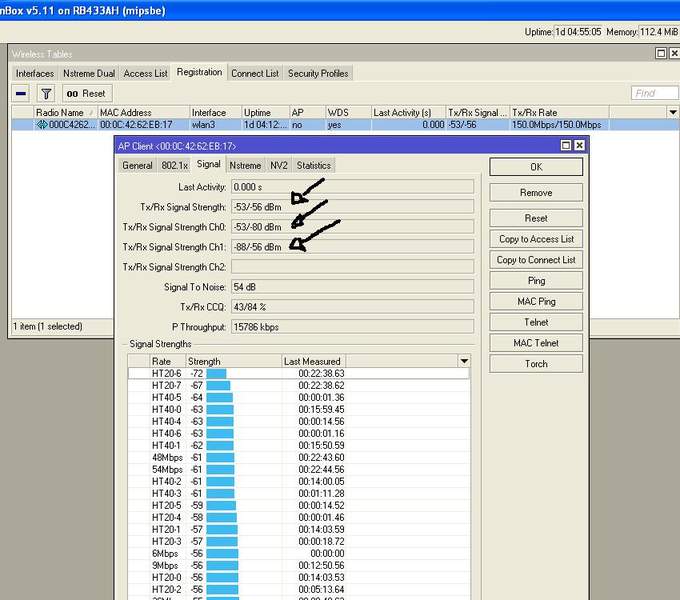The width and height of the screenshot is (680, 600).
Task: Open the 802.1x tab
Action: 174,166
